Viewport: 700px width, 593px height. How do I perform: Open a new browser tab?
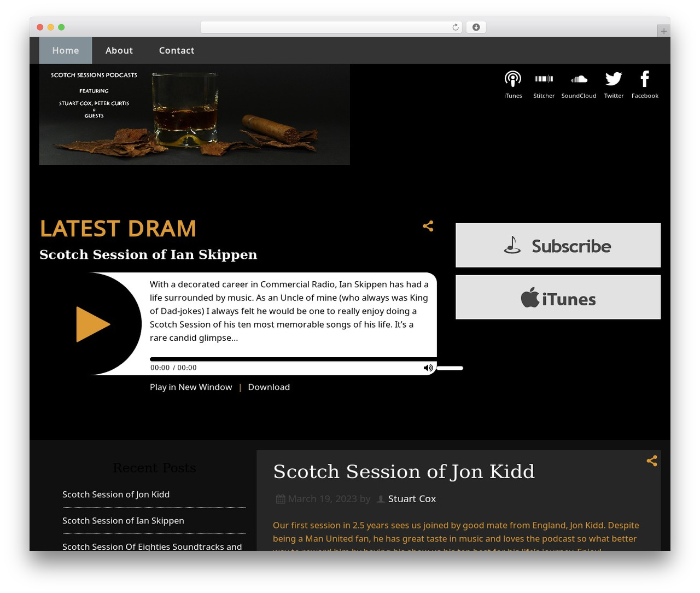point(663,31)
